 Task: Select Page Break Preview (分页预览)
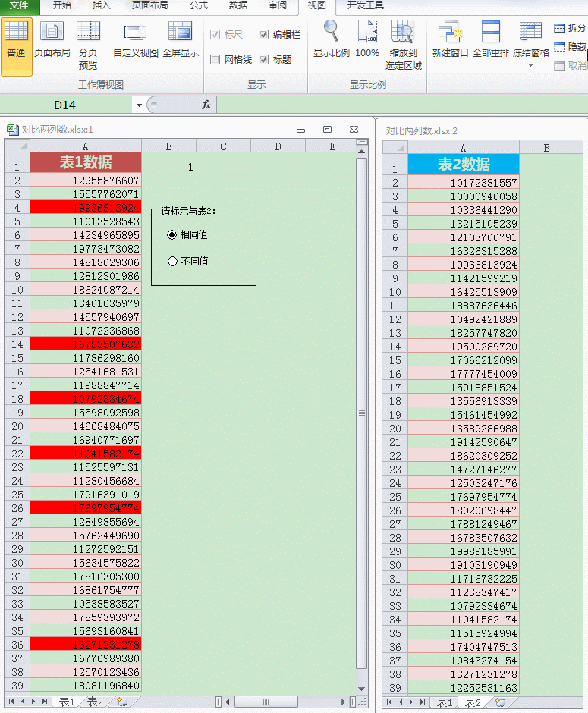(x=88, y=46)
